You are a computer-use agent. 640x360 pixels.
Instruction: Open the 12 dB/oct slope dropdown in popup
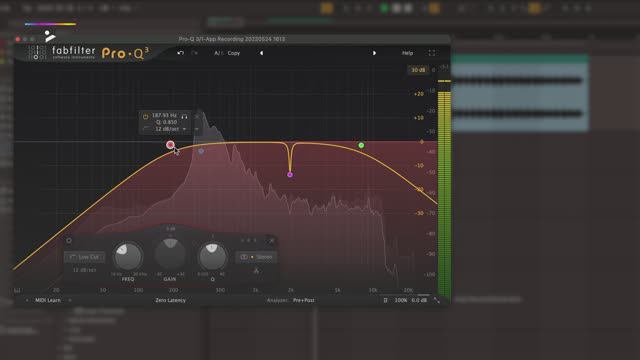[x=171, y=129]
